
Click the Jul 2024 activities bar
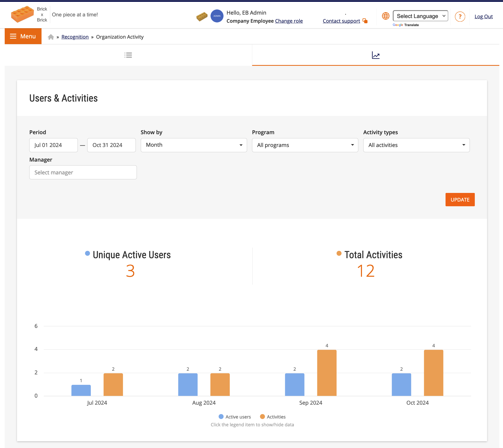(x=113, y=385)
